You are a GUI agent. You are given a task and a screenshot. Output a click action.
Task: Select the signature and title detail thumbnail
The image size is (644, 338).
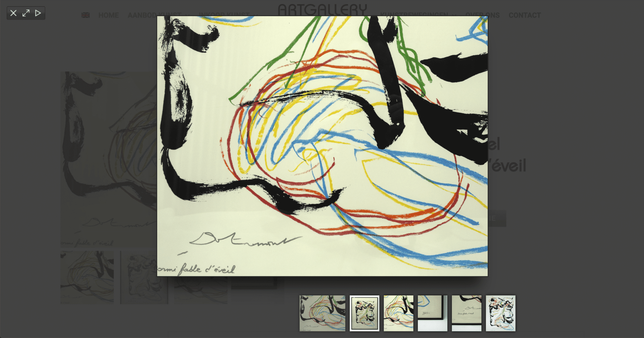pyautogui.click(x=466, y=313)
